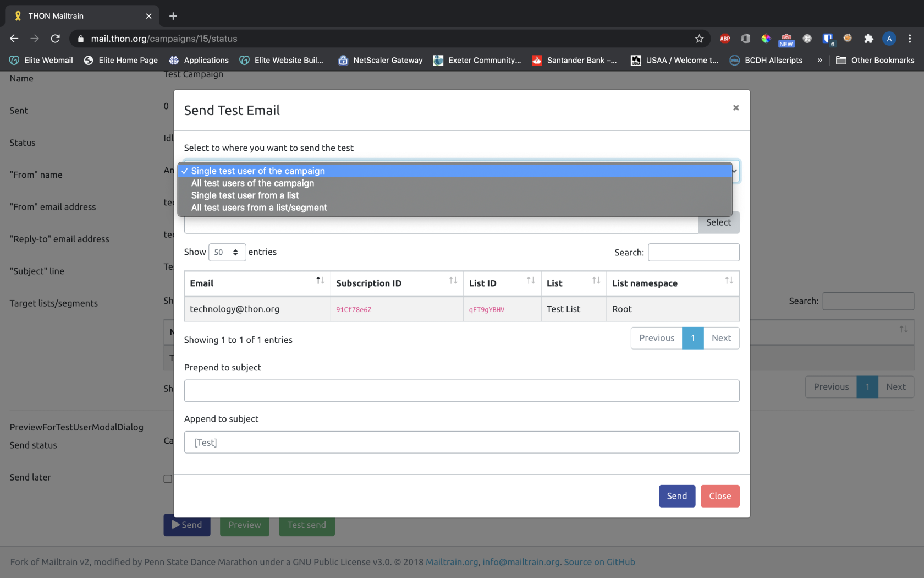Show more bookmarks with the chevron
Screen dimensions: 924x578
coord(820,60)
